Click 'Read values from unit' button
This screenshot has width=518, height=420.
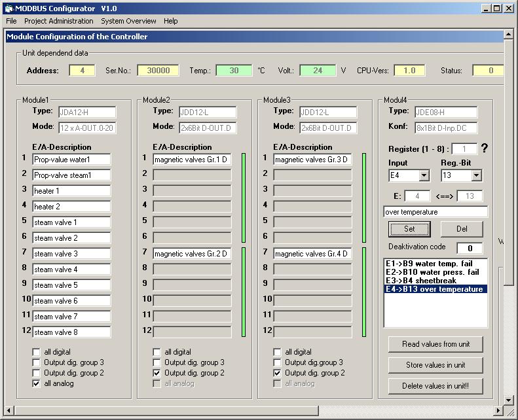click(x=435, y=344)
